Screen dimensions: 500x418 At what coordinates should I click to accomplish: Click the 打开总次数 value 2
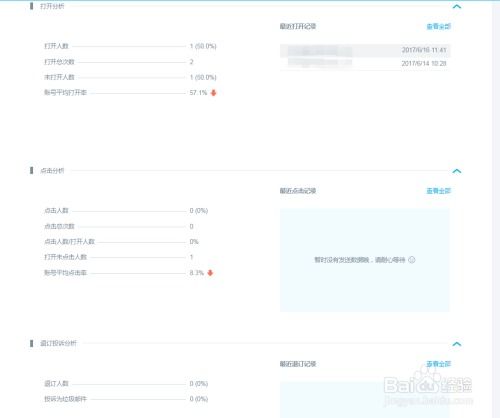click(191, 62)
